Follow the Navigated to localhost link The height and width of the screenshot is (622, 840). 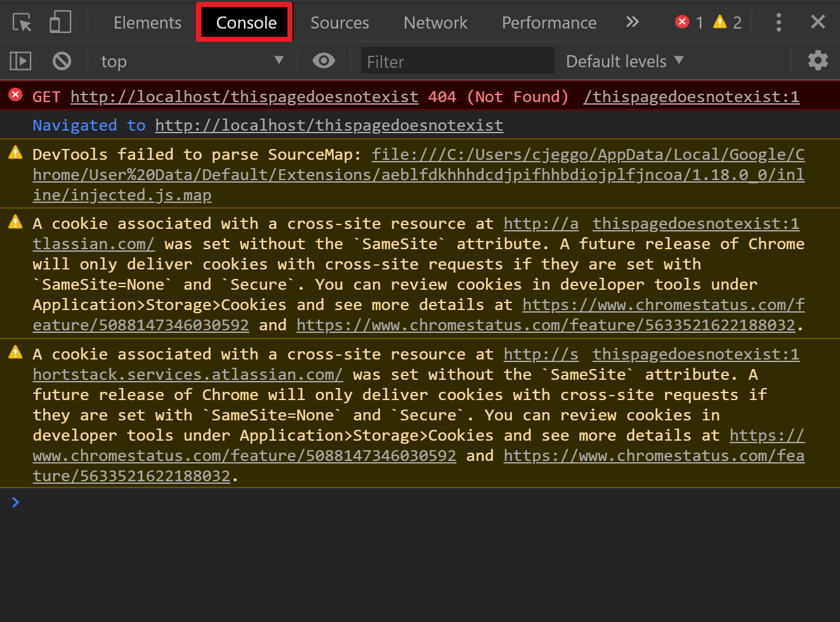coord(329,126)
